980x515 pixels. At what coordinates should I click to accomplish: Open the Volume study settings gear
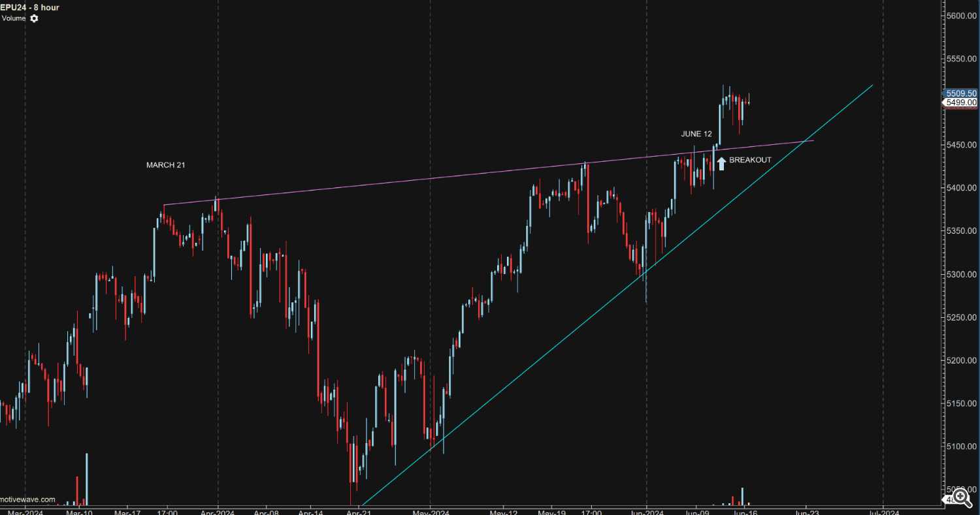(x=34, y=18)
